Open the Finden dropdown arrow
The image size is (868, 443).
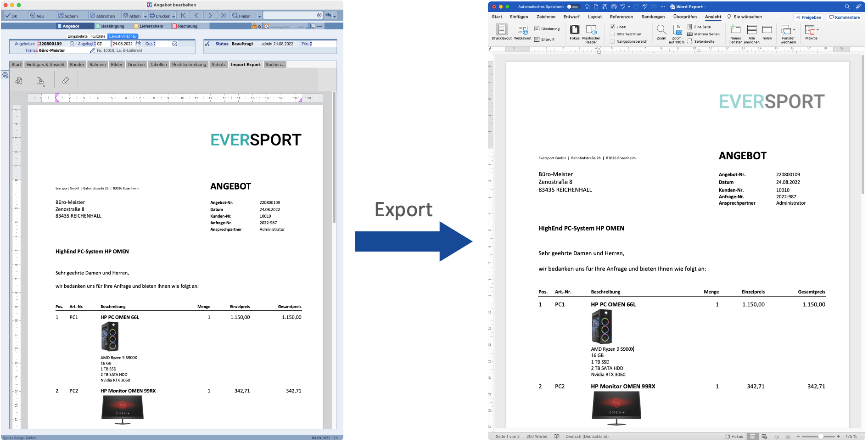coord(259,16)
